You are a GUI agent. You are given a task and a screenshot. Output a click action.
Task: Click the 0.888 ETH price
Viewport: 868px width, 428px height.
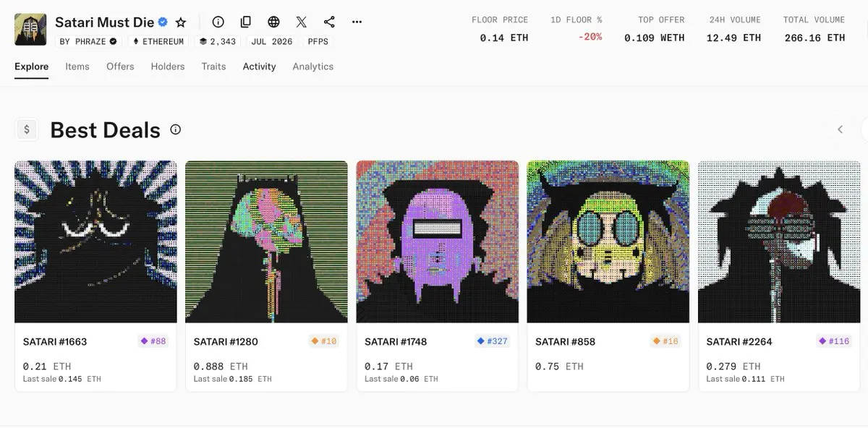(x=221, y=367)
